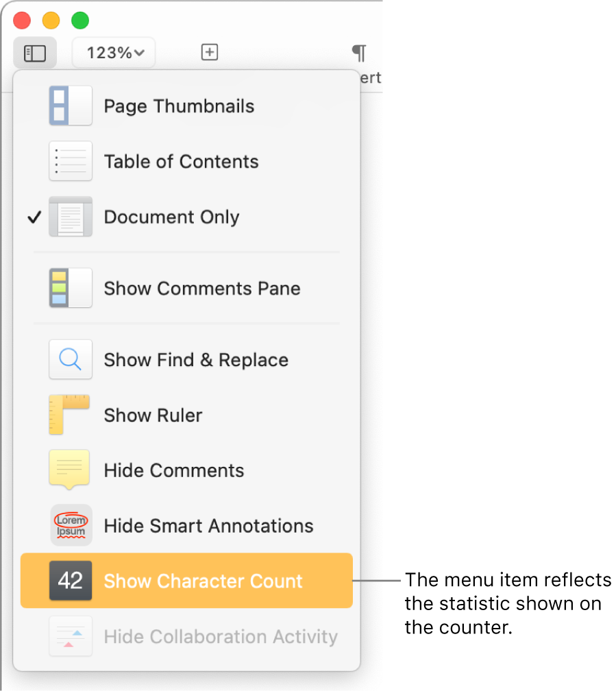Click the Table of Contents icon
616x691 pixels.
pyautogui.click(x=71, y=161)
